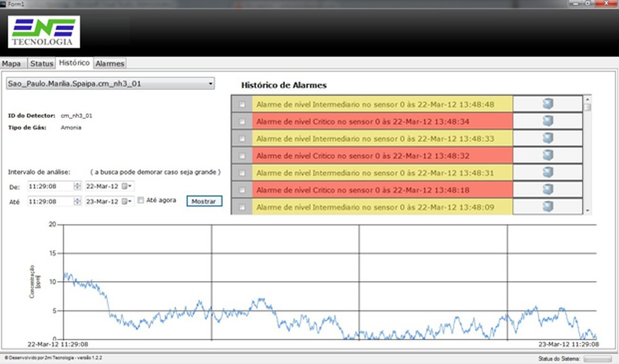Click the Mostrar button

point(204,201)
